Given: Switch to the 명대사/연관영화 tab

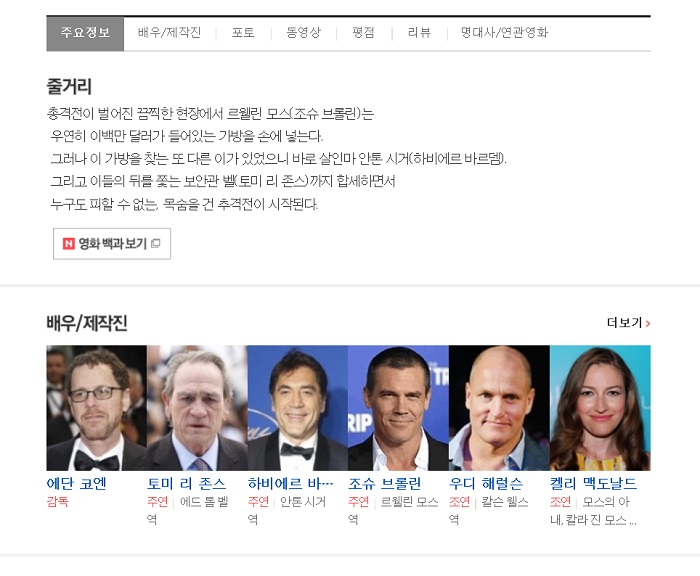Looking at the screenshot, I should pos(504,33).
